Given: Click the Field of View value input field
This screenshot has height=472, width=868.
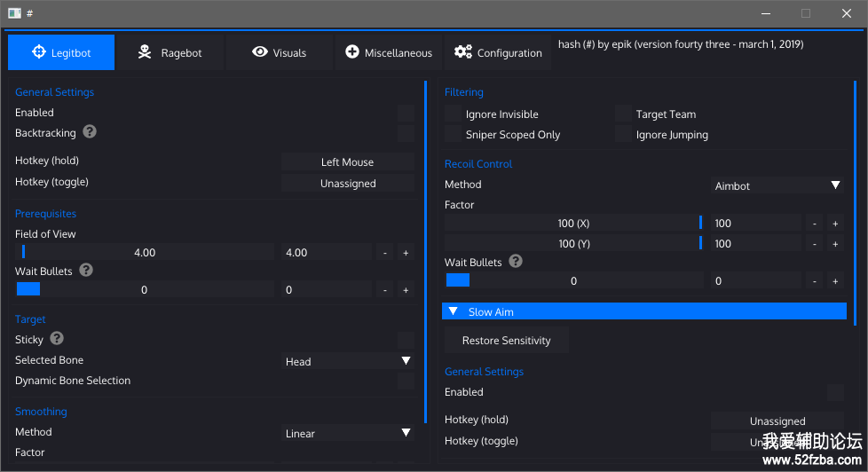Looking at the screenshot, I should [326, 253].
